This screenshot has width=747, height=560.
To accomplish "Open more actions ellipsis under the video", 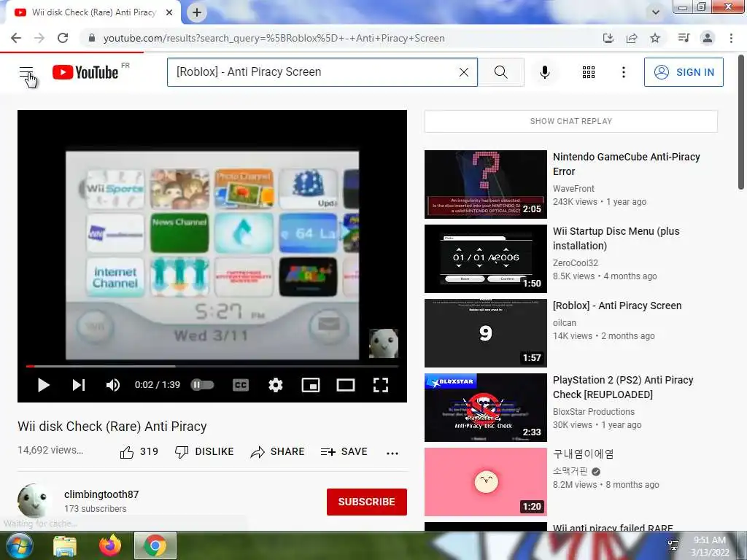I will 392,453.
